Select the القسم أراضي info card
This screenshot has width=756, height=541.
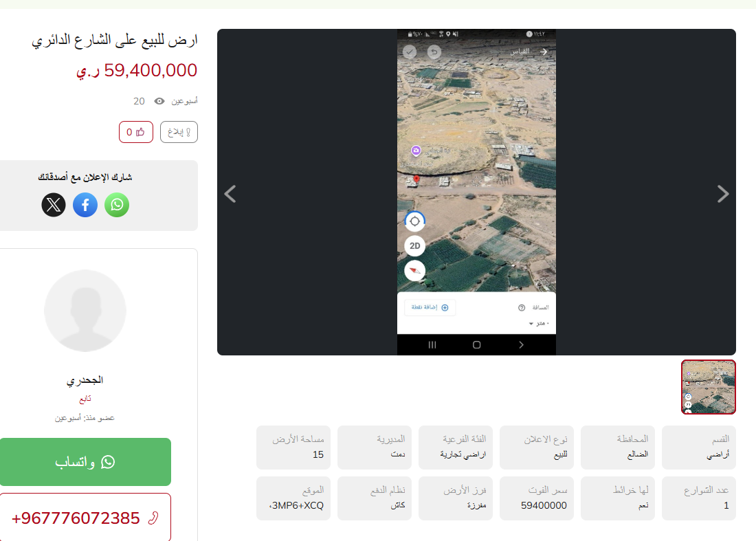[699, 447]
